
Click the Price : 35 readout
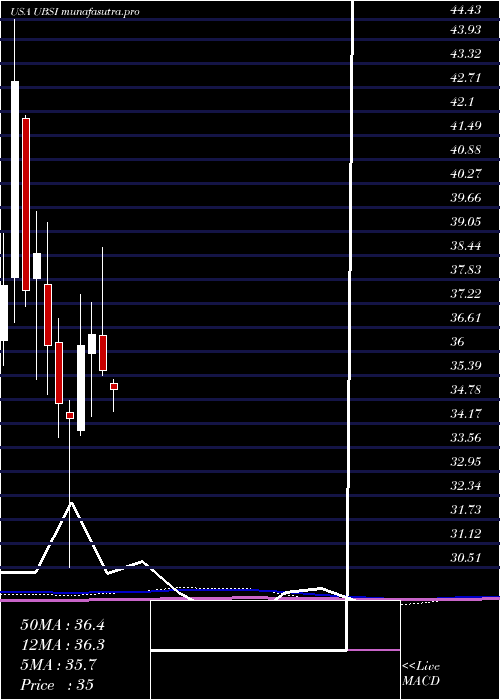57,685
